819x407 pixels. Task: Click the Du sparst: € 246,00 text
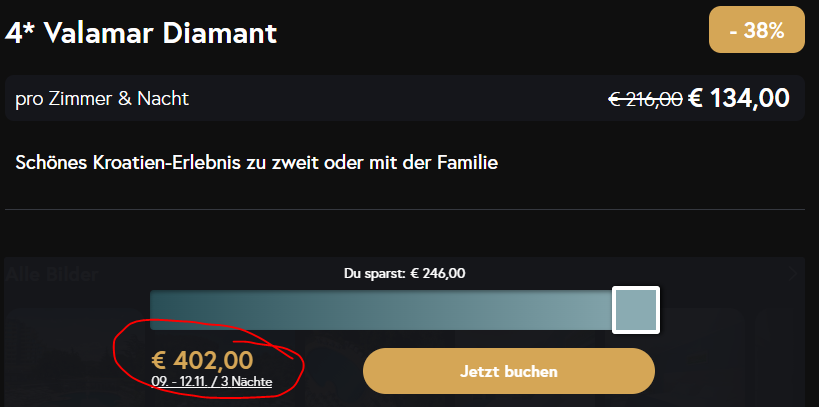[404, 273]
